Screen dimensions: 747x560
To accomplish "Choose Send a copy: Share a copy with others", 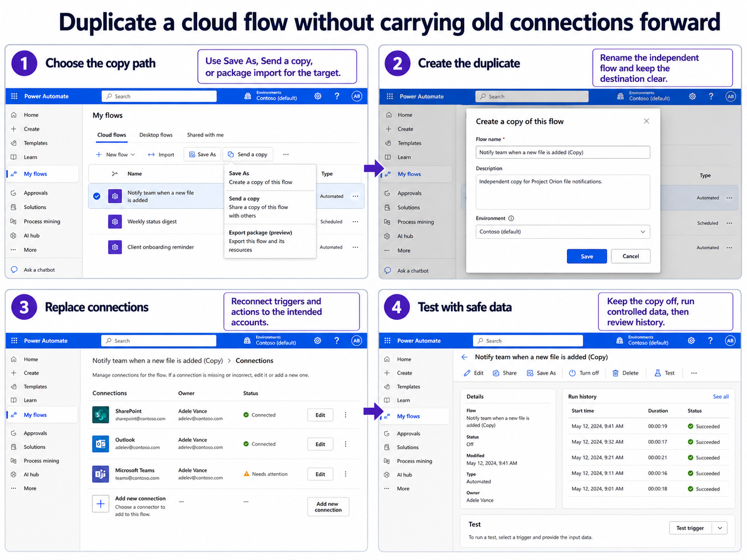I will (x=270, y=207).
